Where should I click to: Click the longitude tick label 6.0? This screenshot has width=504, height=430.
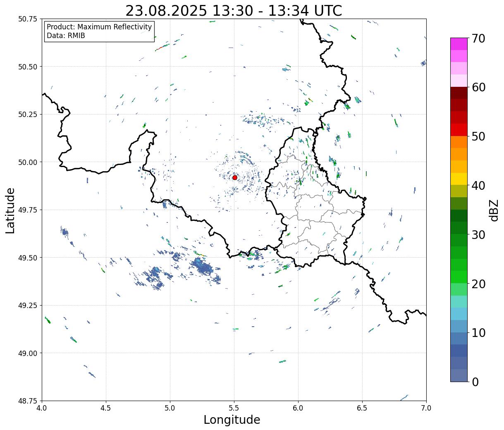(x=298, y=408)
